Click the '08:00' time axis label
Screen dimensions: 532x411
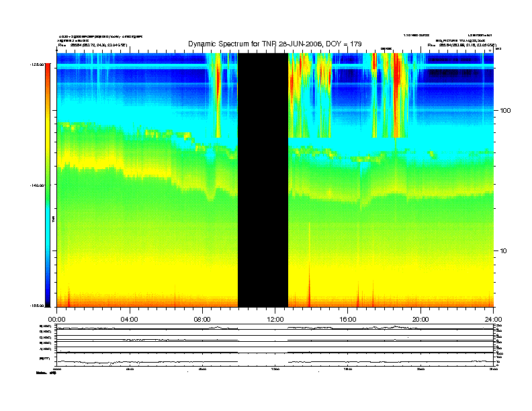click(x=202, y=320)
